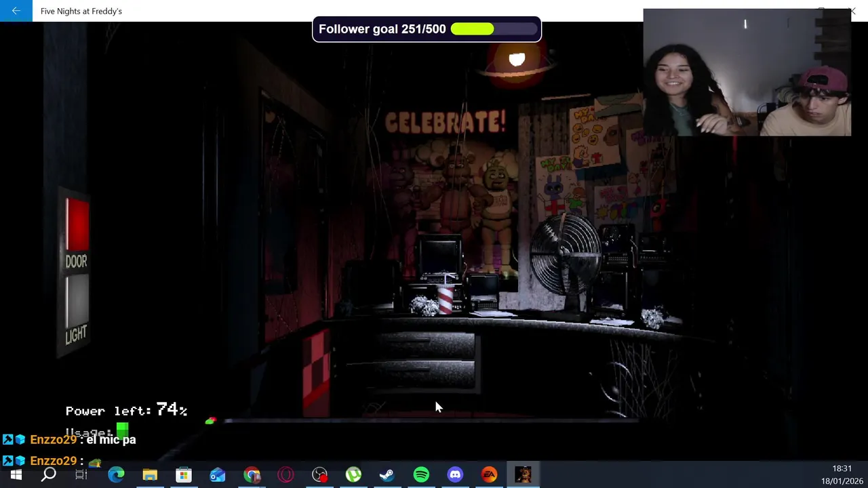
Task: Open uTorrent from the taskbar
Action: point(353,475)
